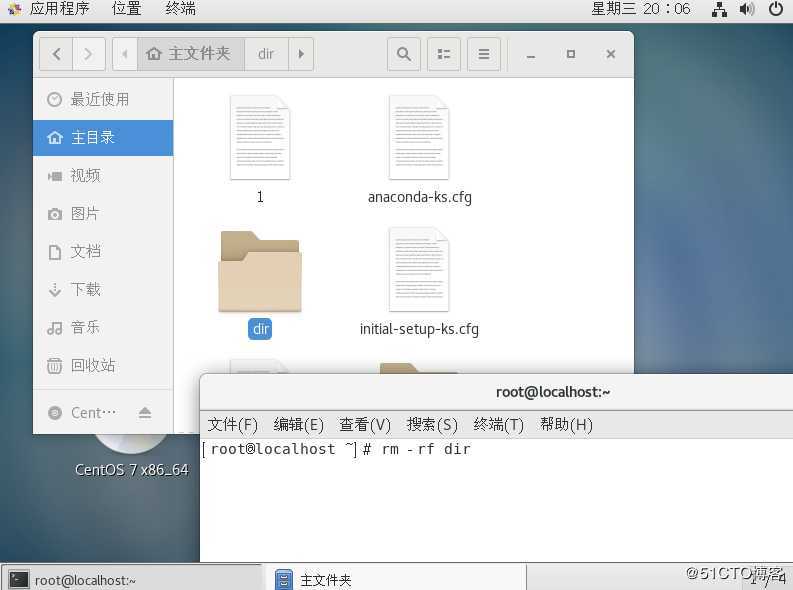
Task: Select the file icon named 1
Action: tap(260, 138)
